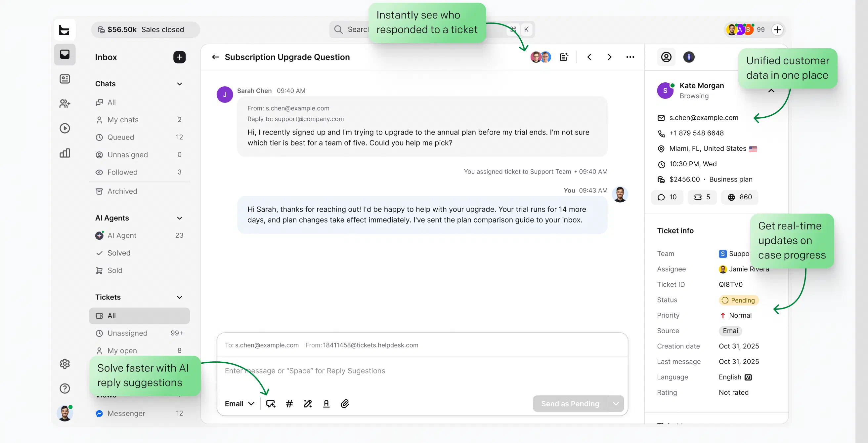Select Queued chats list
Image resolution: width=868 pixels, height=443 pixels.
tap(139, 138)
